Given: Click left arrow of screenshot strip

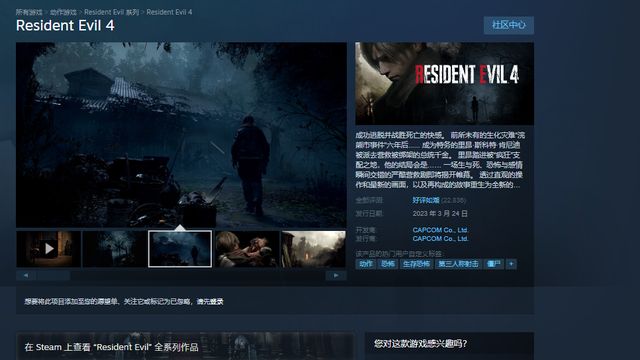Looking at the screenshot, I should click(26, 276).
